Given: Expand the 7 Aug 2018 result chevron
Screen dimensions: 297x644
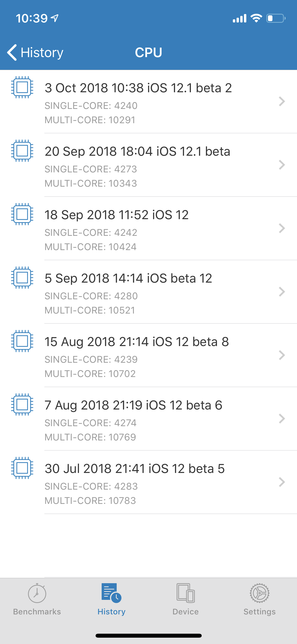Looking at the screenshot, I should 282,418.
